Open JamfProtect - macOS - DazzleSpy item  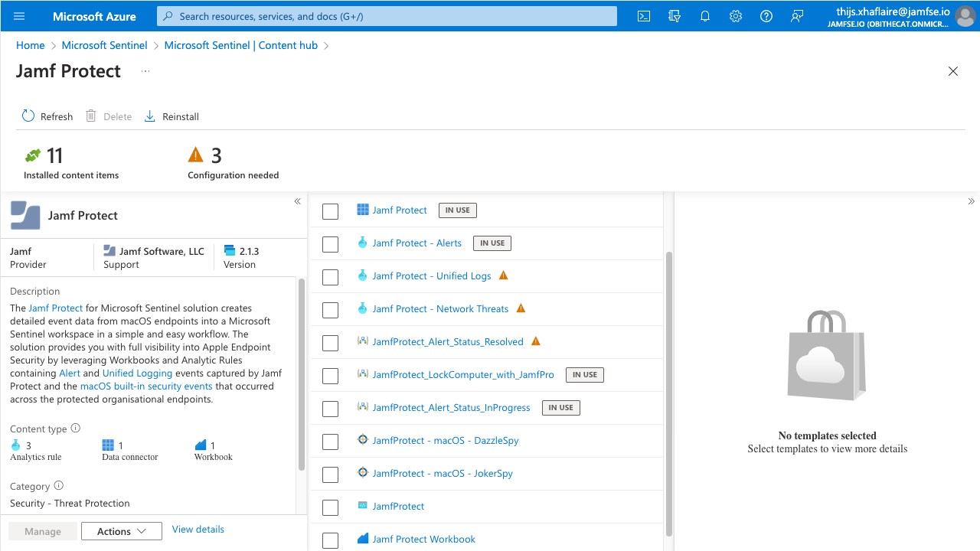[446, 440]
